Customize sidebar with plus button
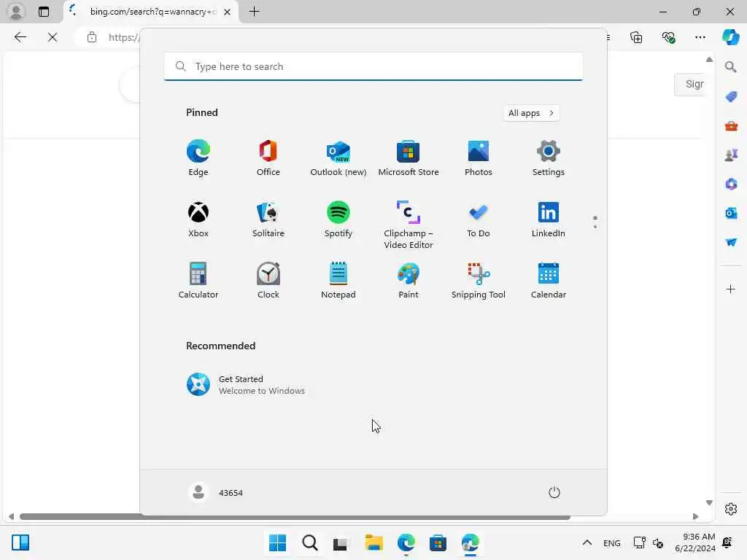The image size is (747, 560). point(730,289)
